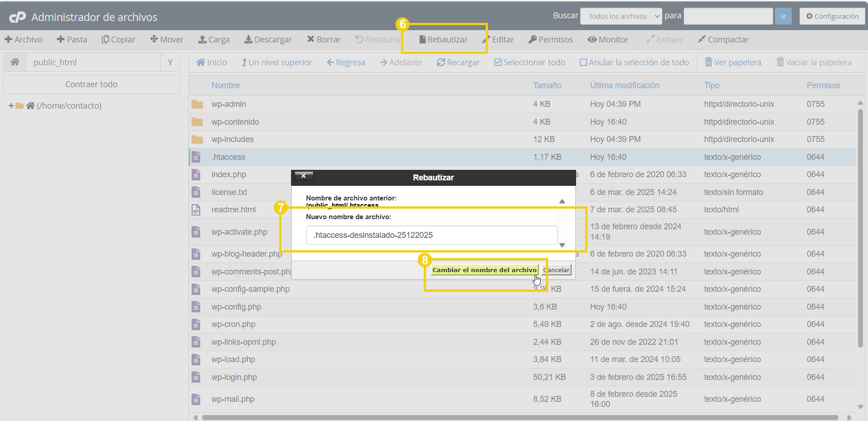Click the Rebautizar toolbar icon
Screen dimensions: 868x421
tap(422, 40)
